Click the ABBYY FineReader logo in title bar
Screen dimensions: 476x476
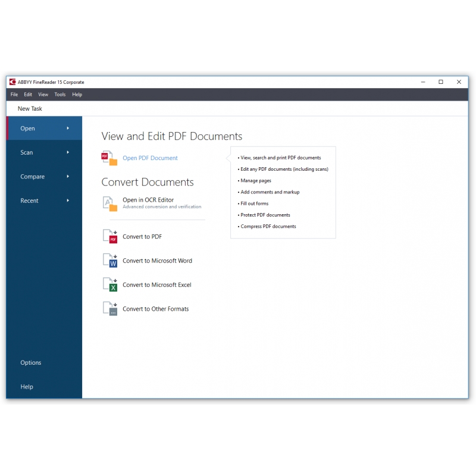coord(12,82)
